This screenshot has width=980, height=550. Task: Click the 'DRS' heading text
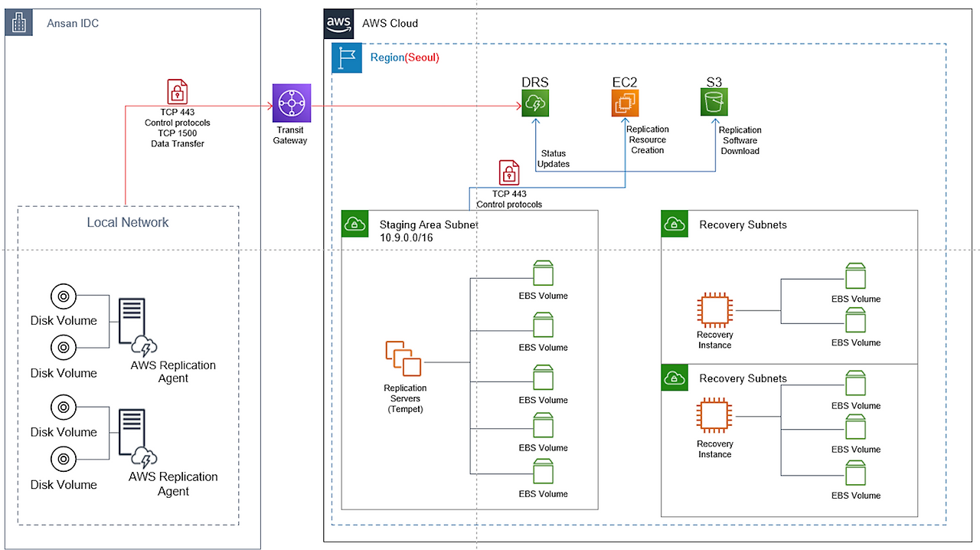click(x=535, y=82)
